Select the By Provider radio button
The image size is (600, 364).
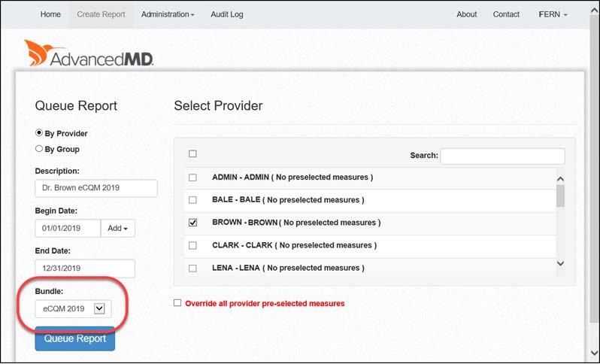tap(40, 133)
